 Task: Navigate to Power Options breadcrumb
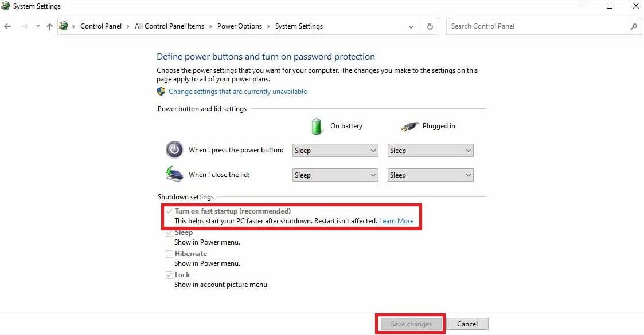tap(240, 26)
